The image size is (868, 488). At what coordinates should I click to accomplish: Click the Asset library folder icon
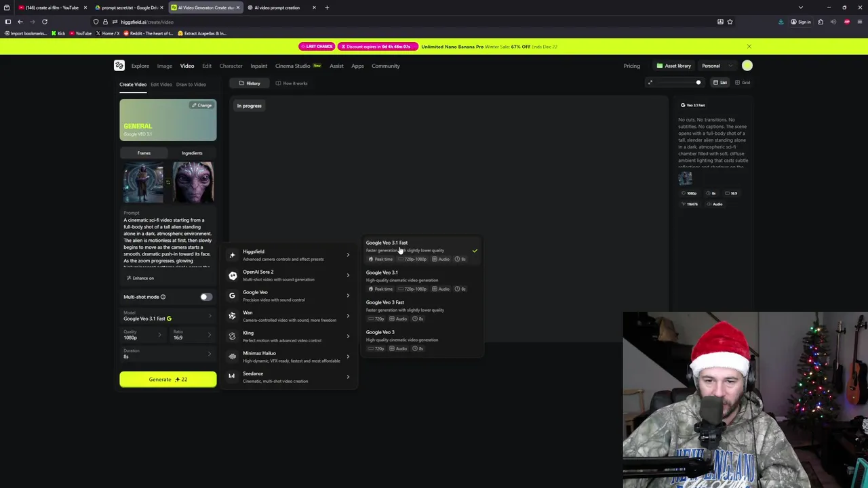pyautogui.click(x=659, y=66)
